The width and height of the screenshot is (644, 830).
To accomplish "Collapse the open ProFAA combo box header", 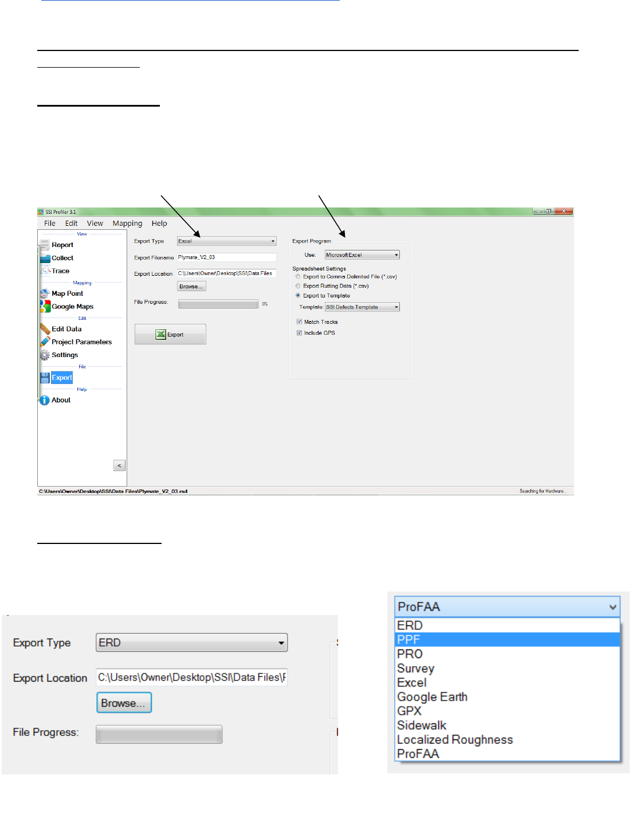I will [508, 606].
